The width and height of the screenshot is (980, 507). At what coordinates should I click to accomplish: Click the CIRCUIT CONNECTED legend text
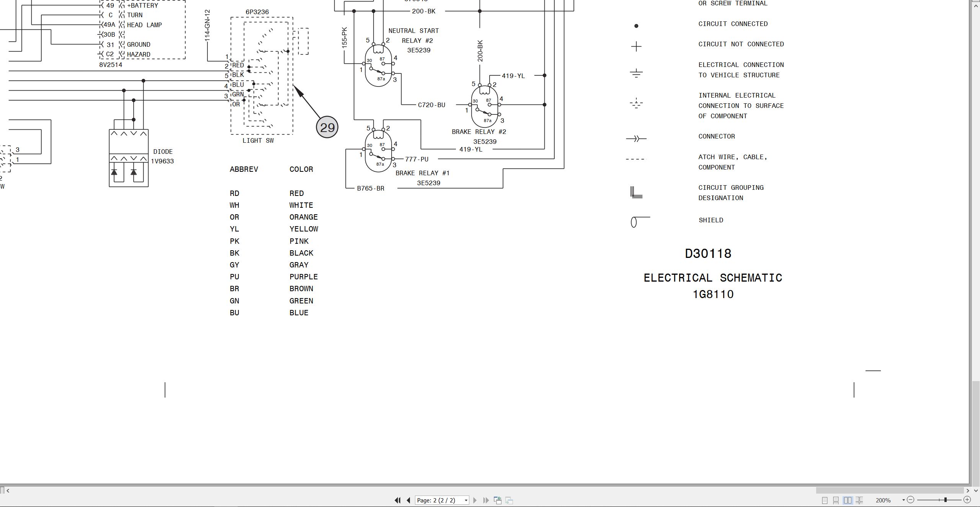tap(733, 24)
